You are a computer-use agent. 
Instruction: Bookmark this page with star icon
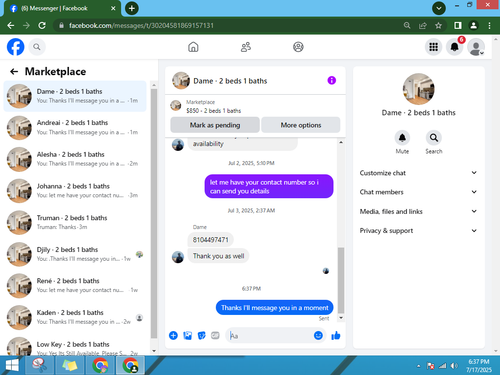pos(438,25)
